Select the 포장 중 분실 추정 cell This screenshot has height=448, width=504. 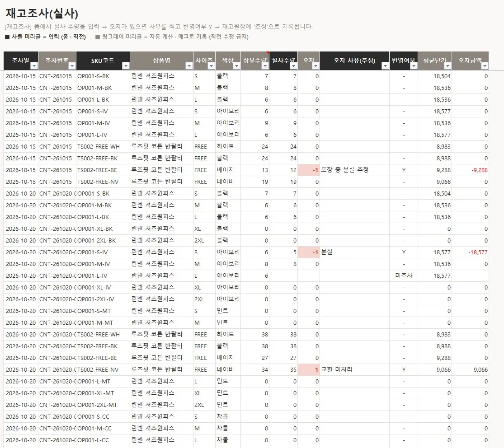tap(354, 170)
